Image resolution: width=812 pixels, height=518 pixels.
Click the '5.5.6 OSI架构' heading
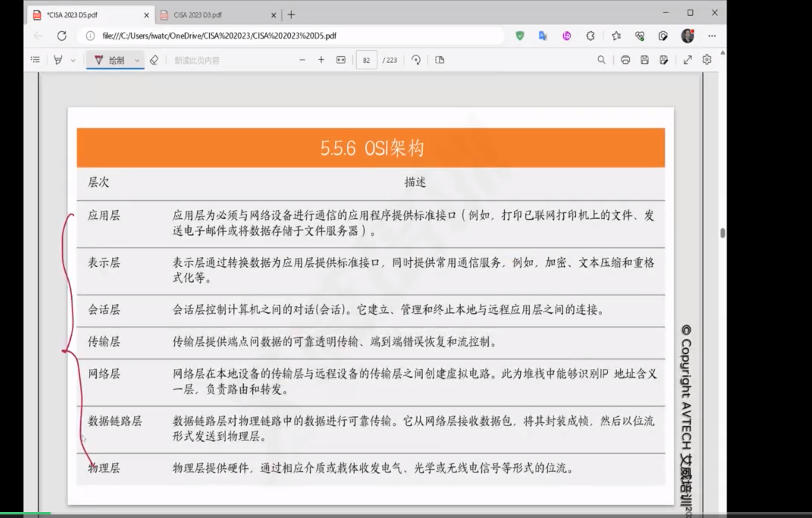[372, 148]
